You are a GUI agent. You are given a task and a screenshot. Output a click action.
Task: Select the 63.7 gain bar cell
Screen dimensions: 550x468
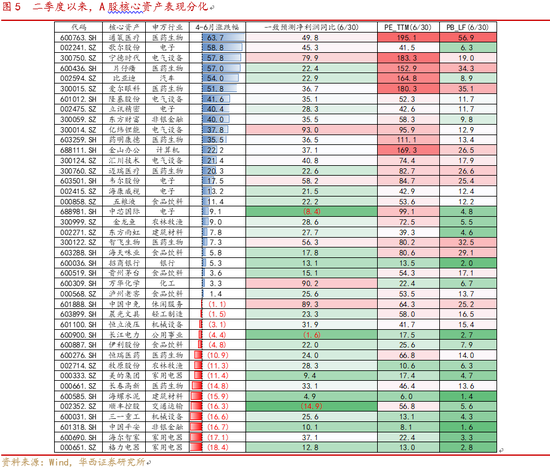pos(217,38)
